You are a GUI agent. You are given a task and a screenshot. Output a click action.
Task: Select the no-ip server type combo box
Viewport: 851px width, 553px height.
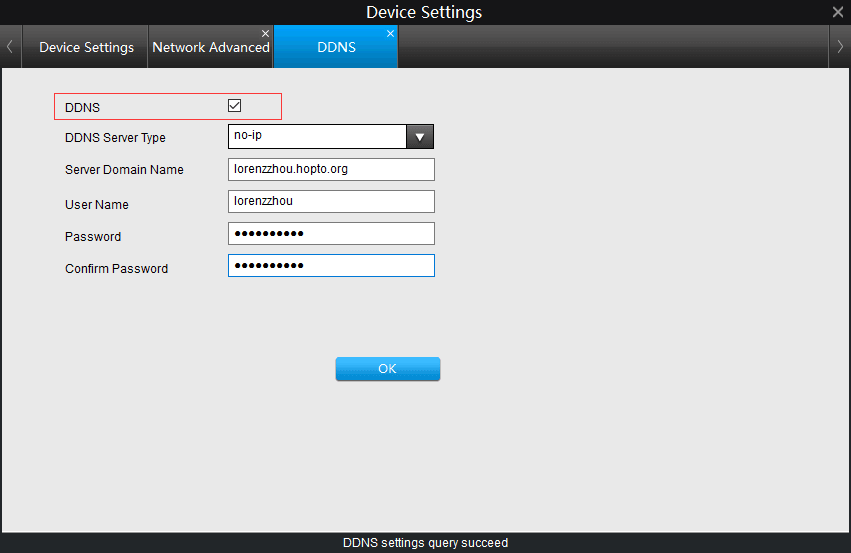(331, 137)
